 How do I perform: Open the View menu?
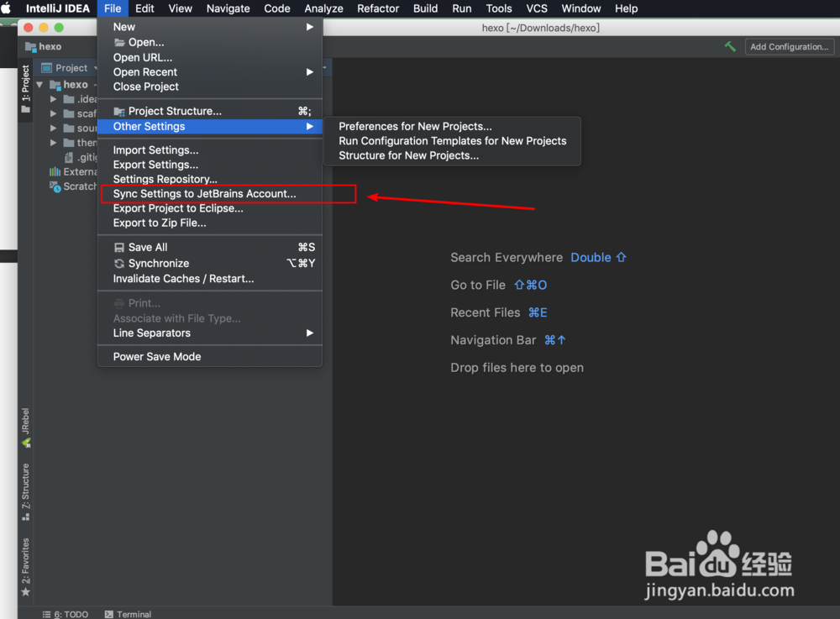[181, 8]
